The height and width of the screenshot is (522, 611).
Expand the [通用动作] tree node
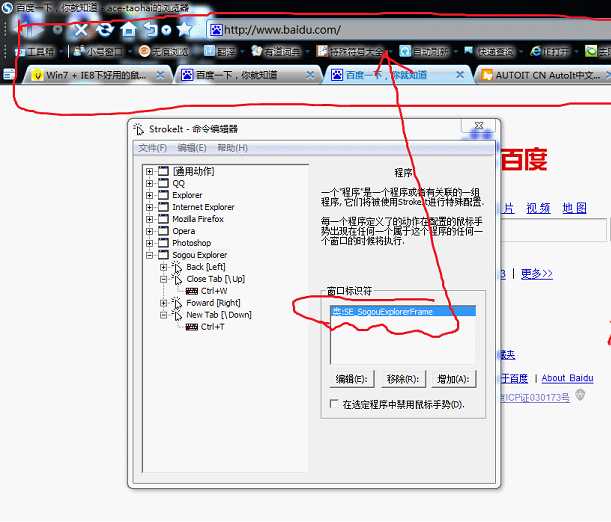(x=149, y=171)
